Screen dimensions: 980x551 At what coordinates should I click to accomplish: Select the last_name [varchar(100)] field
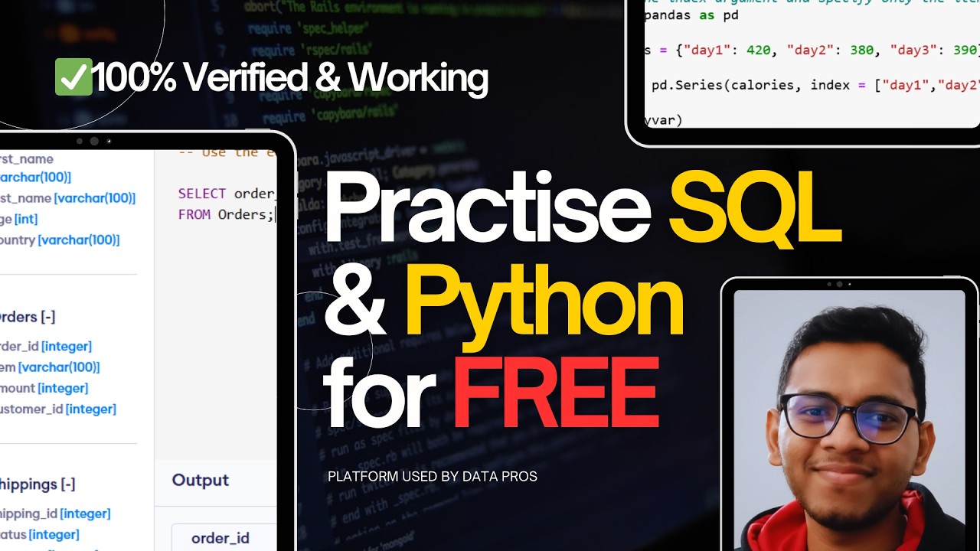[68, 198]
